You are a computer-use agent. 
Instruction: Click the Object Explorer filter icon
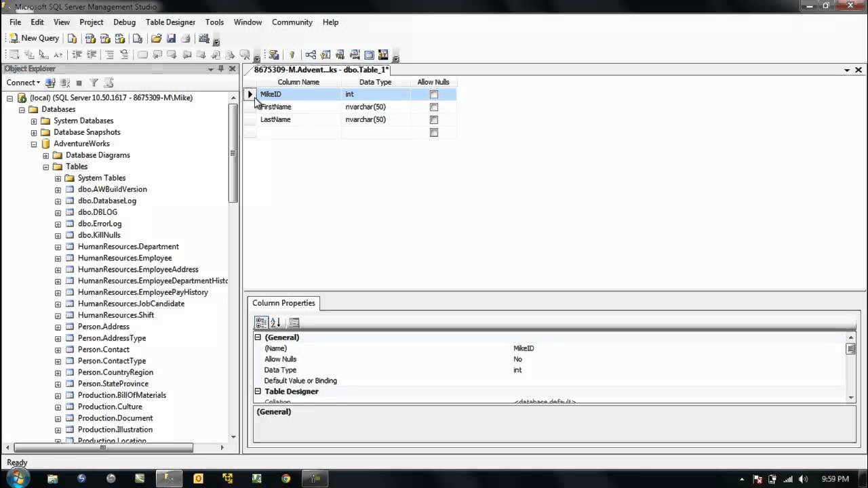94,83
